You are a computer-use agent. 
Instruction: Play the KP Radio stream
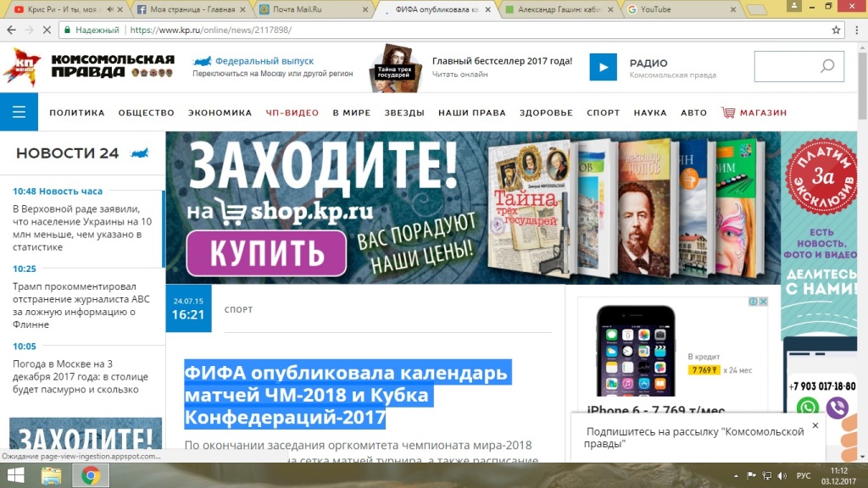tap(603, 67)
